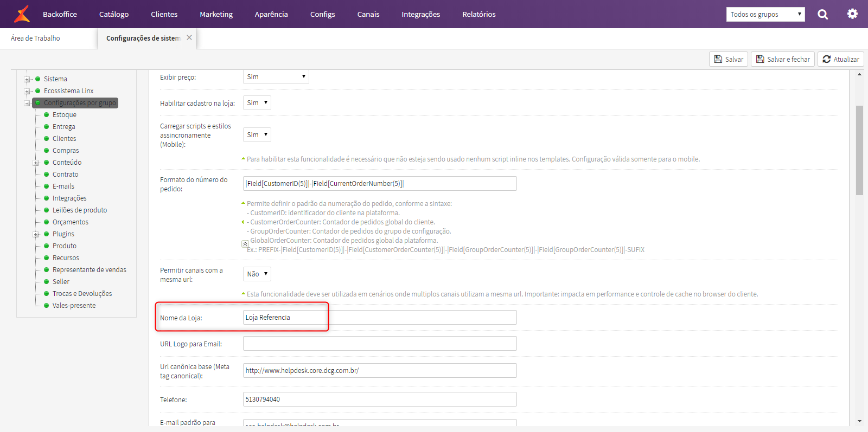
Task: Select Orçamentos in the tree
Action: tap(71, 222)
